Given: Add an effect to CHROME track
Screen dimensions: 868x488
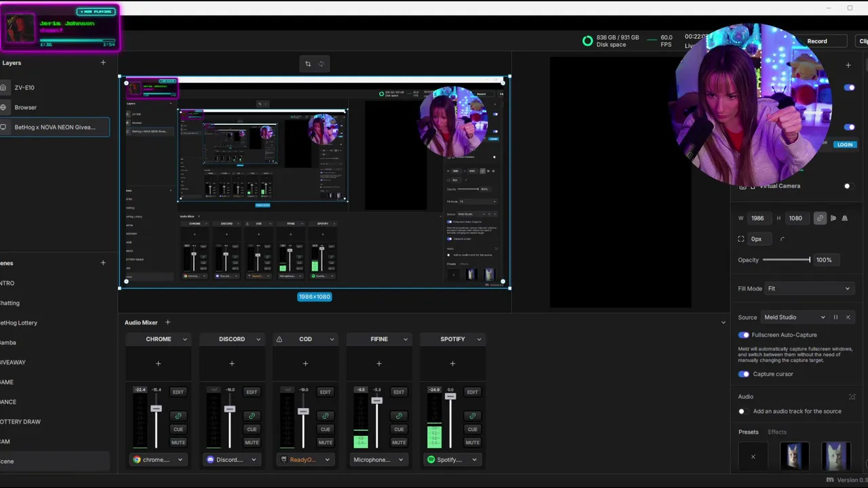Looking at the screenshot, I should coord(158,363).
